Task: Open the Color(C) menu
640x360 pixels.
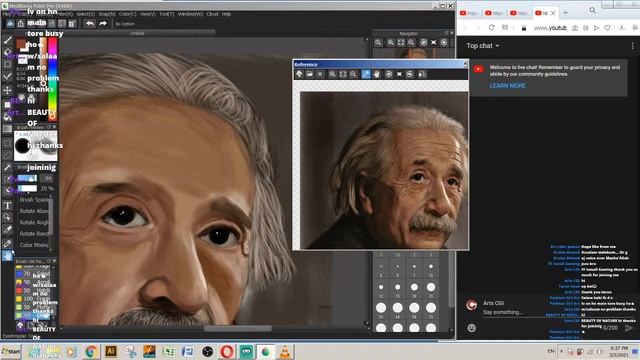Action: click(x=127, y=14)
